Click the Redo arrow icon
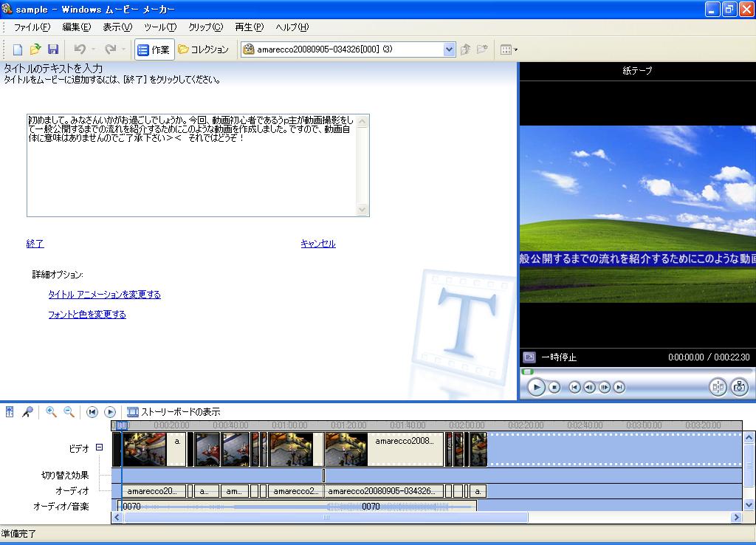Image resolution: width=756 pixels, height=545 pixels. click(x=111, y=49)
